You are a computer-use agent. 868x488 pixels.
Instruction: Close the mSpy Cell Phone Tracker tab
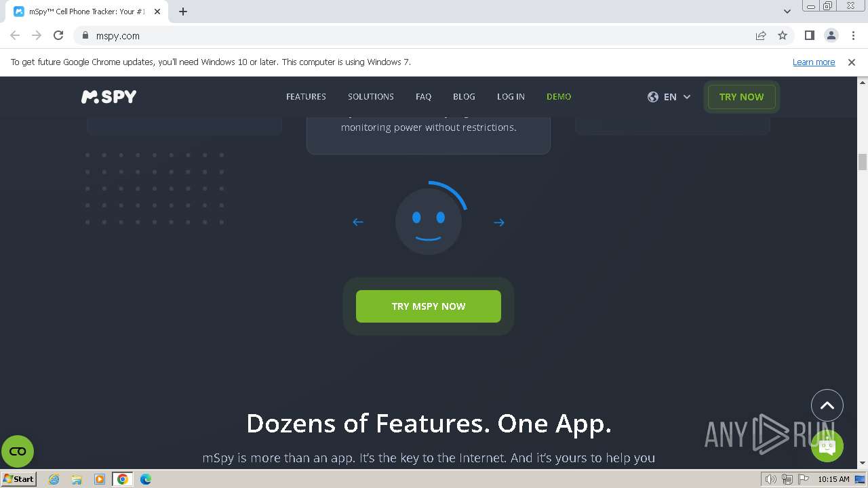[x=157, y=12]
